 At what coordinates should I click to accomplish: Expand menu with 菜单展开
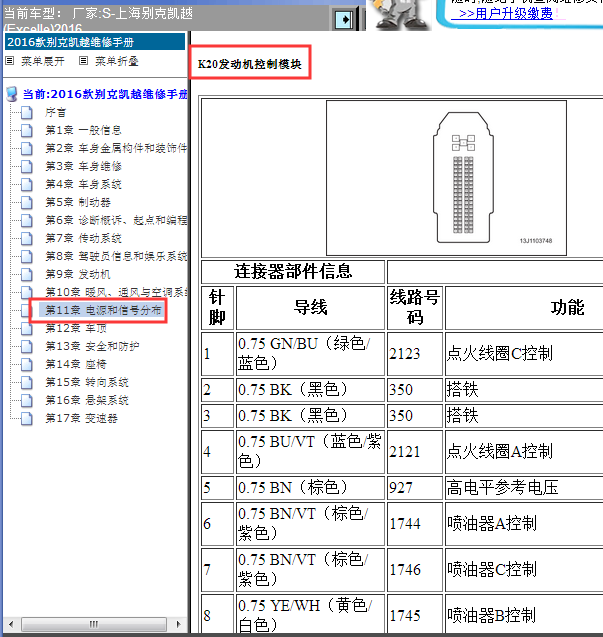point(43,61)
